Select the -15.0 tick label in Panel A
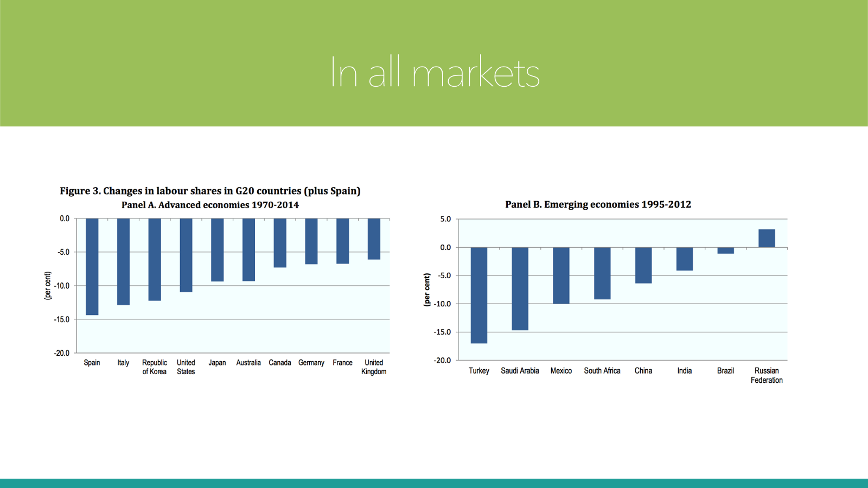 coord(62,319)
